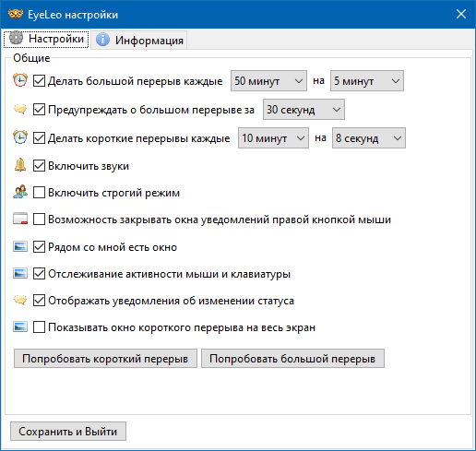Disable Делать короткие перерывы каждые
Viewport: 476px width, 451px height.
(39, 138)
